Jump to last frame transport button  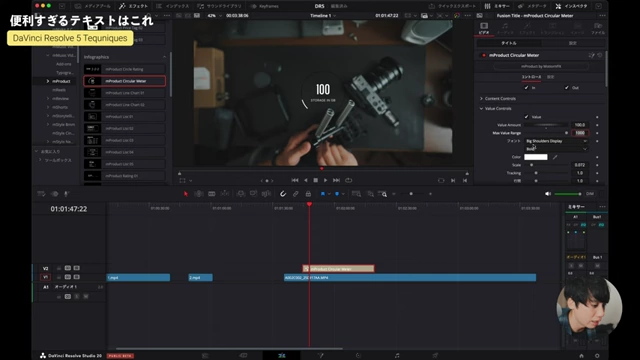336,180
